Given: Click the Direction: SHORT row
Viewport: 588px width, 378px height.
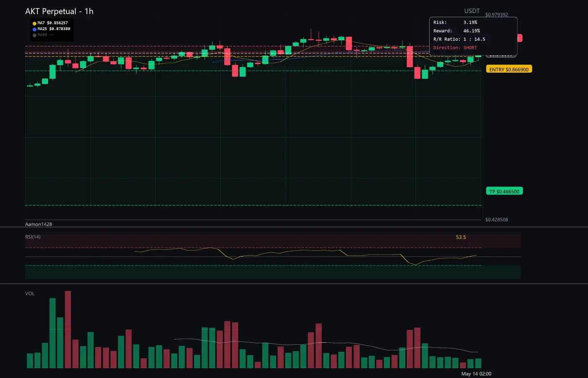Looking at the screenshot, I should (455, 47).
